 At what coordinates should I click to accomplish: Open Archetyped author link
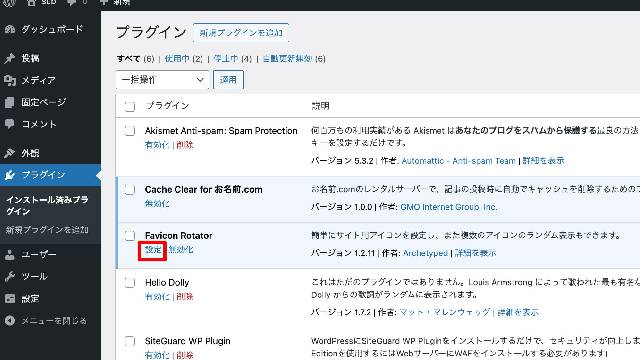tap(425, 253)
